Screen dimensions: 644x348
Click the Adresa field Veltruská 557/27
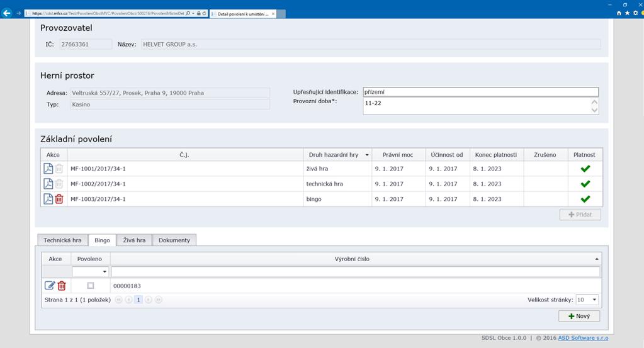coord(170,93)
